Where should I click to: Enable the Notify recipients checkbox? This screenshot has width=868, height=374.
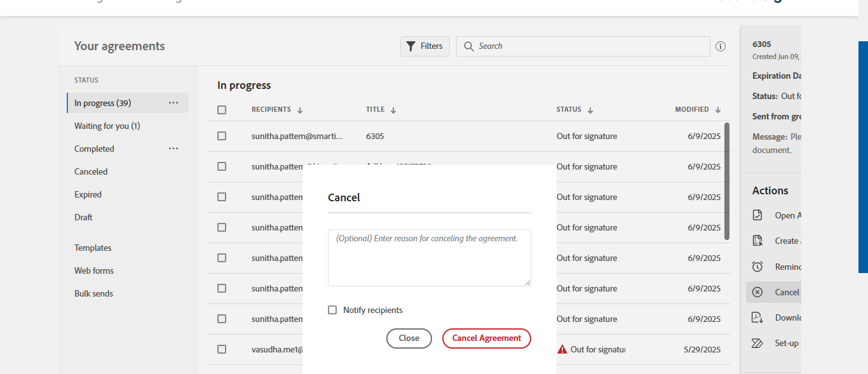(332, 310)
